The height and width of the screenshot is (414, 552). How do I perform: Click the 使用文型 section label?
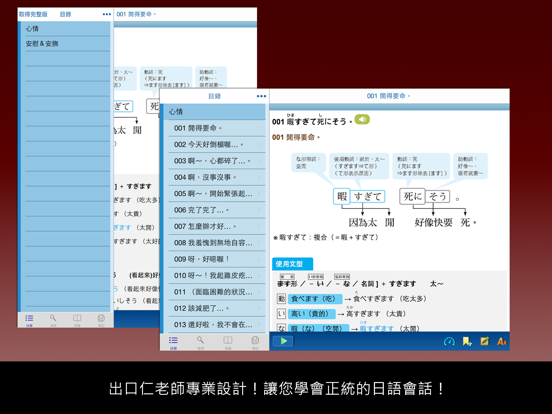[x=292, y=264]
